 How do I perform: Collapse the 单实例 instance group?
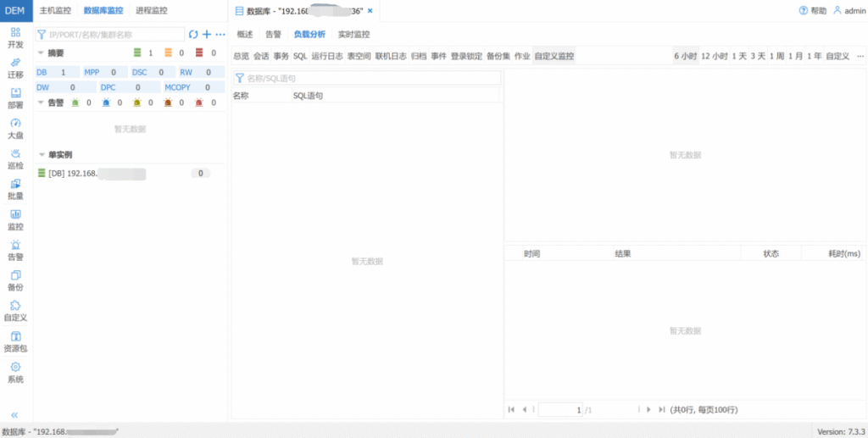point(41,155)
